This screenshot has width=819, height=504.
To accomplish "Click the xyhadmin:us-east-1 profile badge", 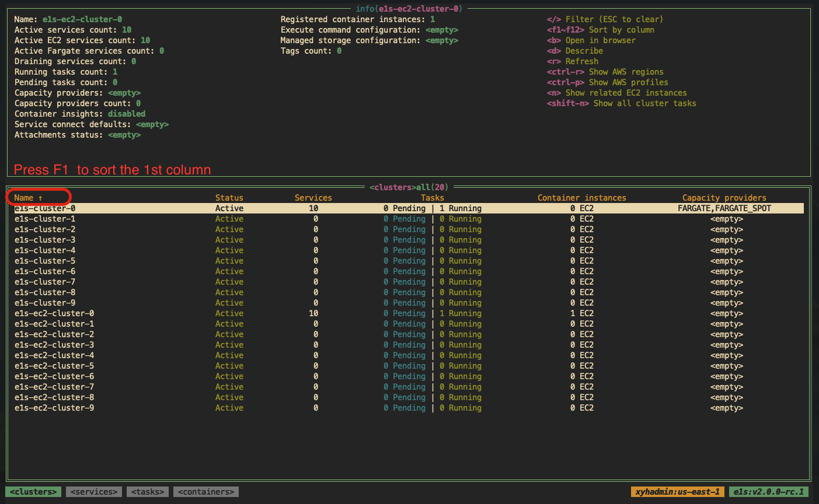I will (678, 492).
